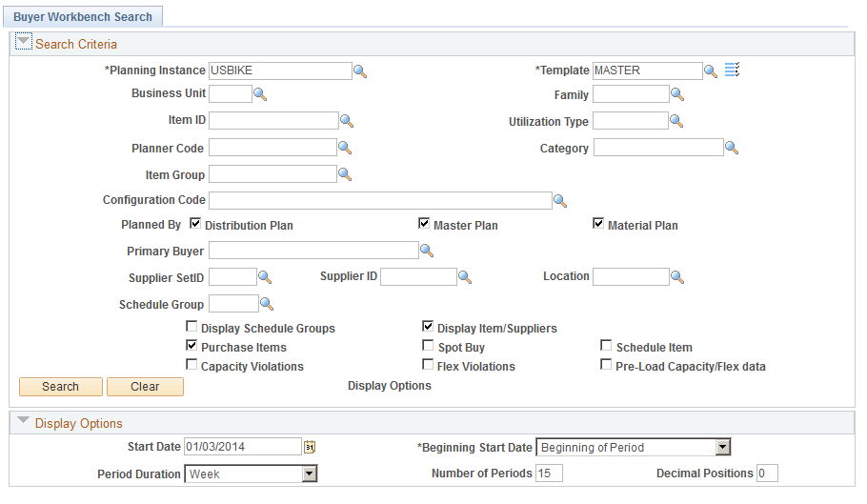Open lookup for Schedule Group
Image resolution: width=867 pixels, height=504 pixels.
tap(267, 303)
